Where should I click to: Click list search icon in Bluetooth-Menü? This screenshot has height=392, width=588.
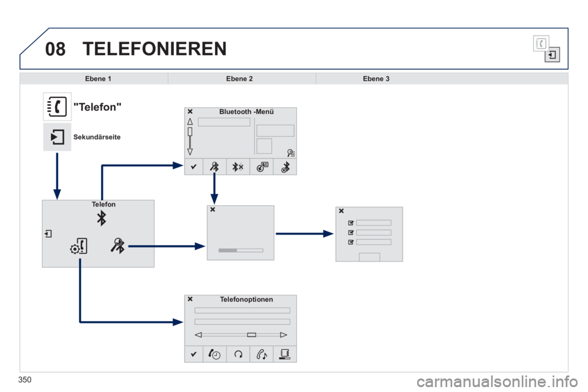[x=291, y=153]
